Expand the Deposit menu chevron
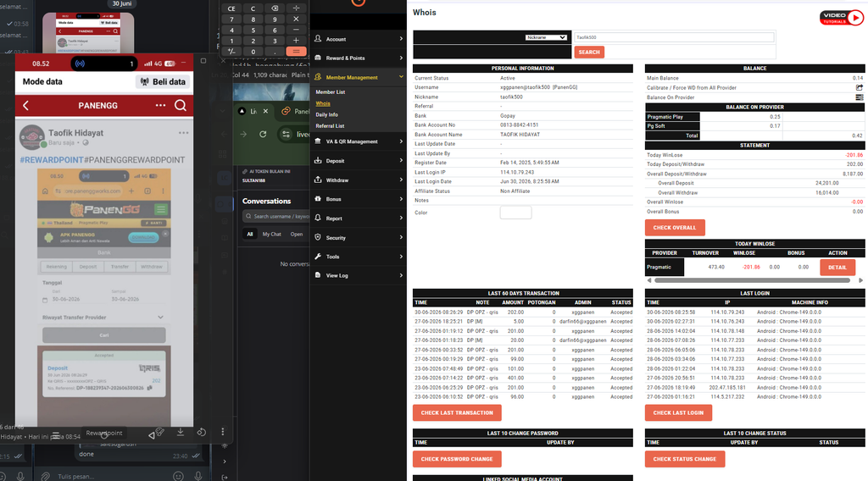This screenshot has width=868, height=481. (401, 160)
